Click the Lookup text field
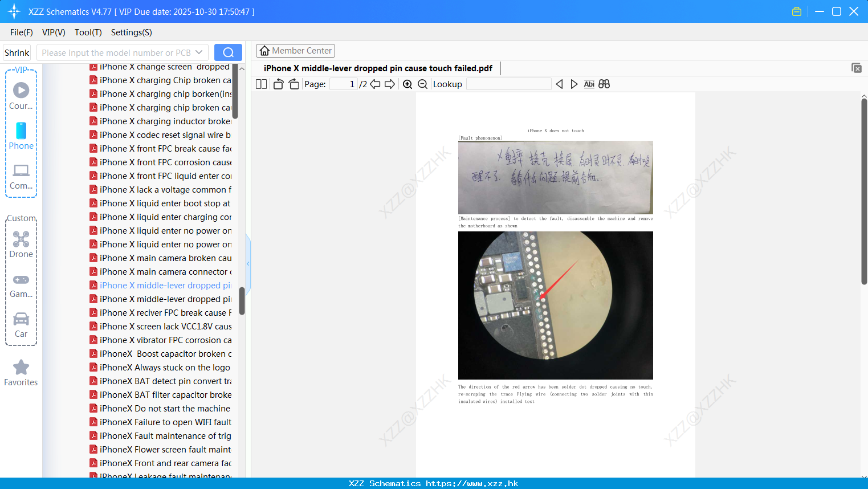The width and height of the screenshot is (868, 489). click(509, 84)
